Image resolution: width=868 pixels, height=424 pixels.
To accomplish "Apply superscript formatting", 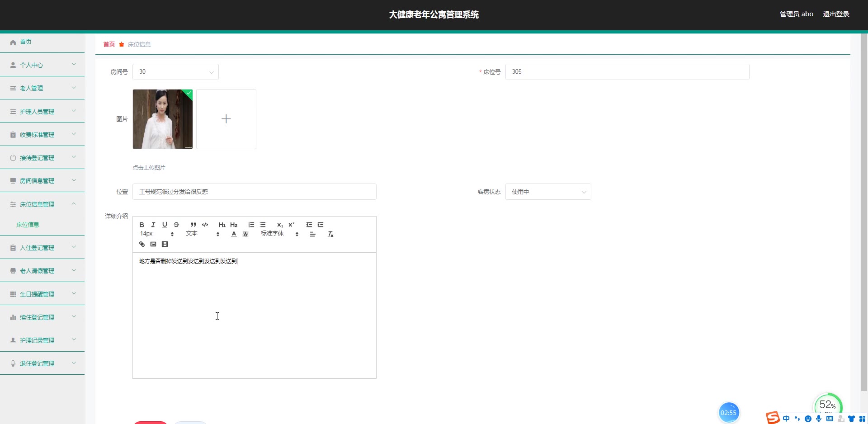I will 292,225.
